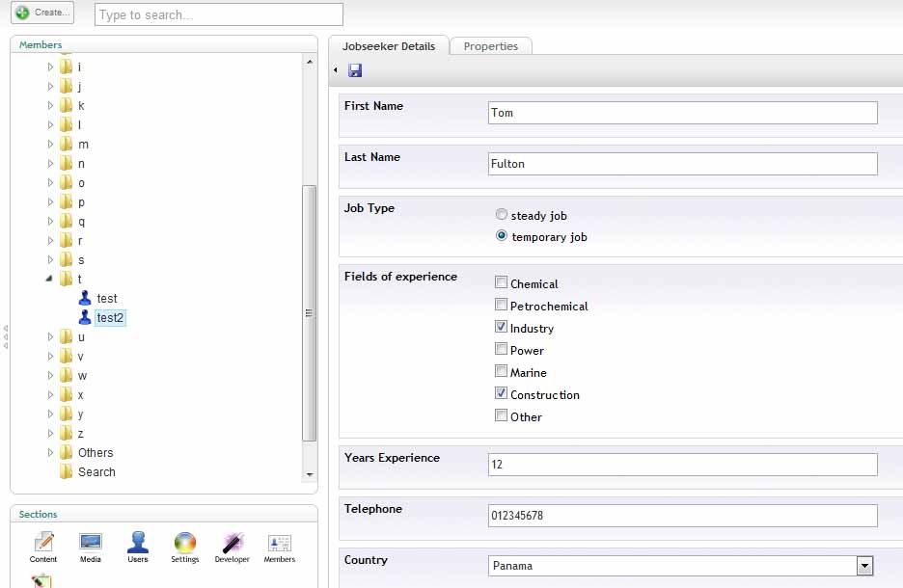Select the steady job radio button
The width and height of the screenshot is (903, 588).
coord(501,216)
